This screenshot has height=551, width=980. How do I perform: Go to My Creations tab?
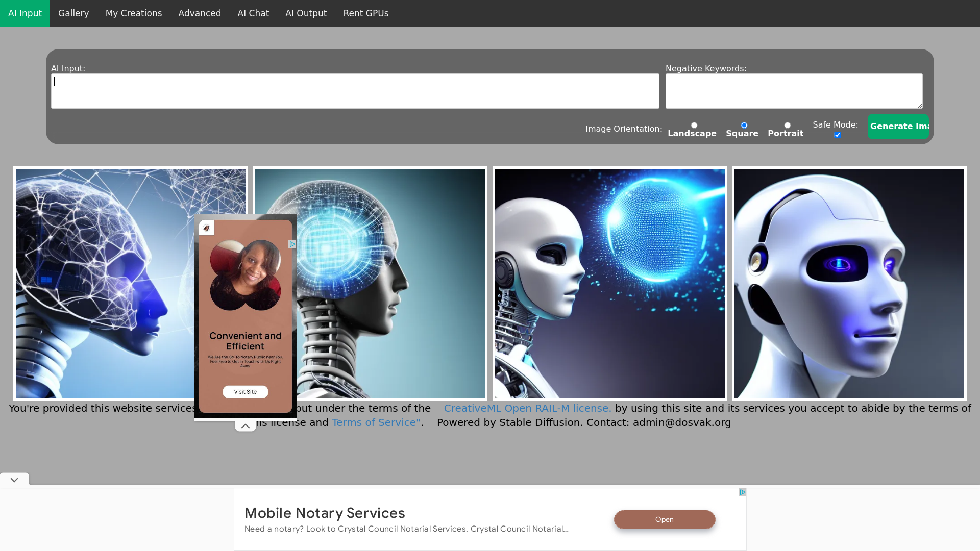pos(134,13)
